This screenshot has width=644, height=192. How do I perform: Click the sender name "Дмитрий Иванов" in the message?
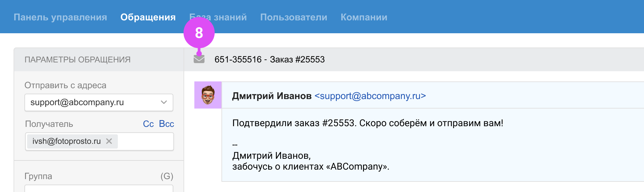[272, 96]
